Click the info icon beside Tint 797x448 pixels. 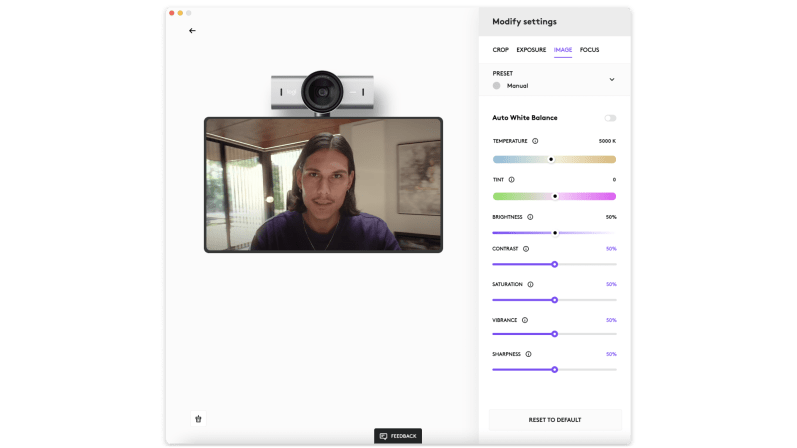coord(511,179)
